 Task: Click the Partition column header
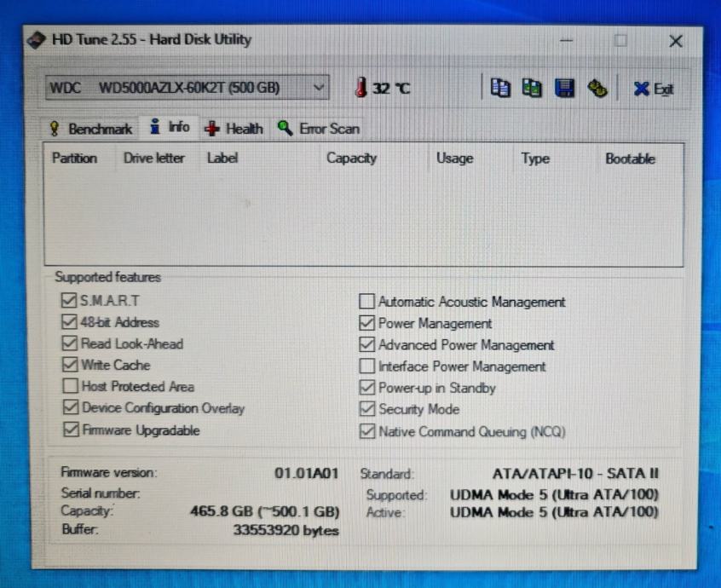(74, 159)
